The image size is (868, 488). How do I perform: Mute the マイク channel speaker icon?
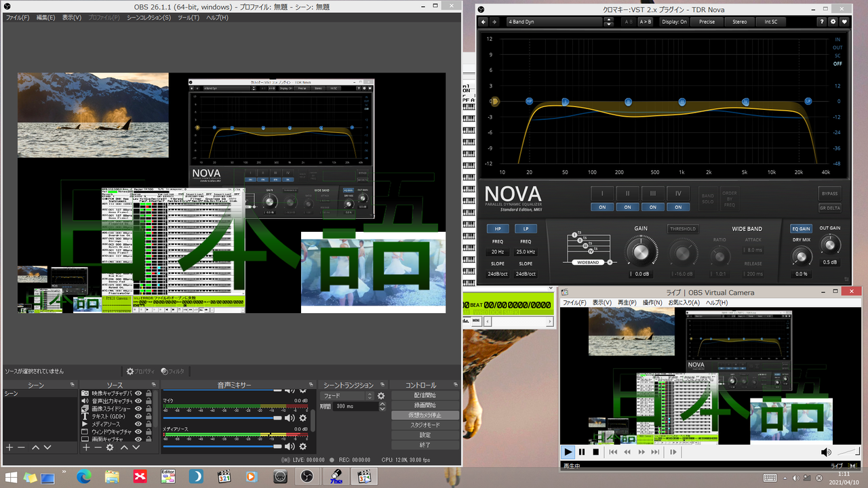click(x=290, y=418)
